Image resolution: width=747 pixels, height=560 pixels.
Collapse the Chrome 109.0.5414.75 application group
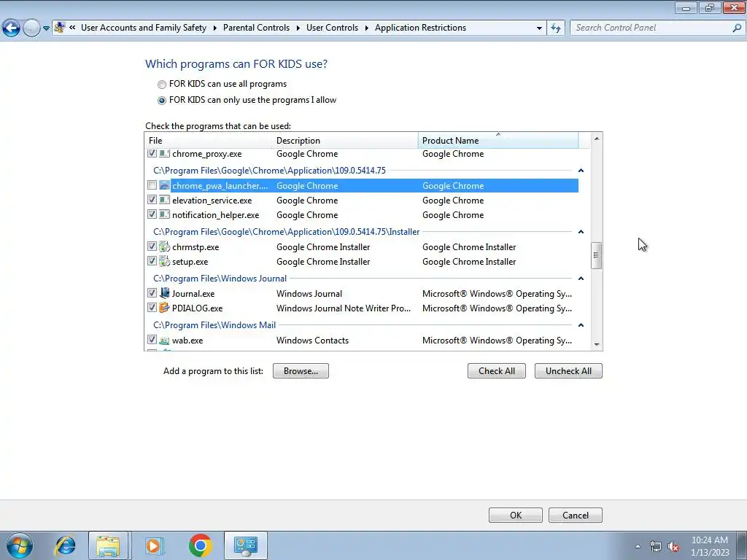click(581, 171)
